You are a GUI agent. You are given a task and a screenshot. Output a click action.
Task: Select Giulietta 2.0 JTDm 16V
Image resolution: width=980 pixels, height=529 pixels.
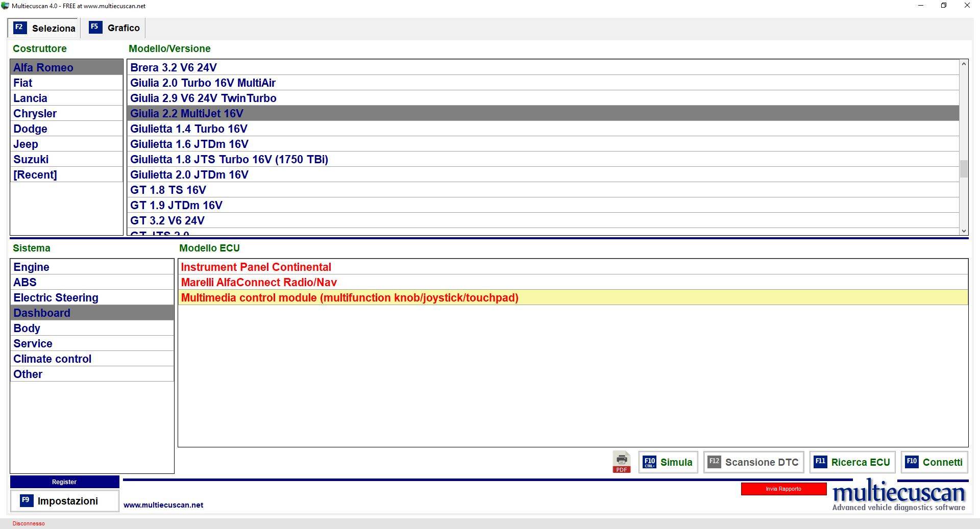tap(543, 174)
